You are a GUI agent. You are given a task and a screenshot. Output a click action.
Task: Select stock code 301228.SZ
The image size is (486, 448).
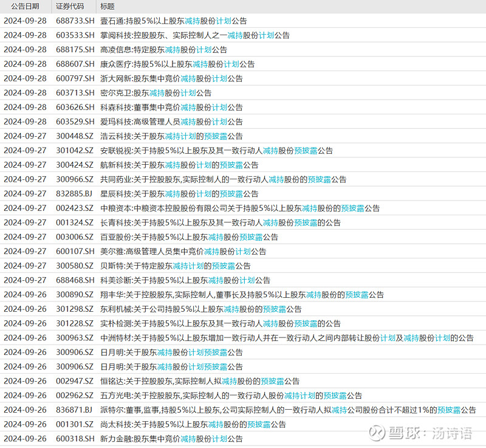tap(74, 323)
